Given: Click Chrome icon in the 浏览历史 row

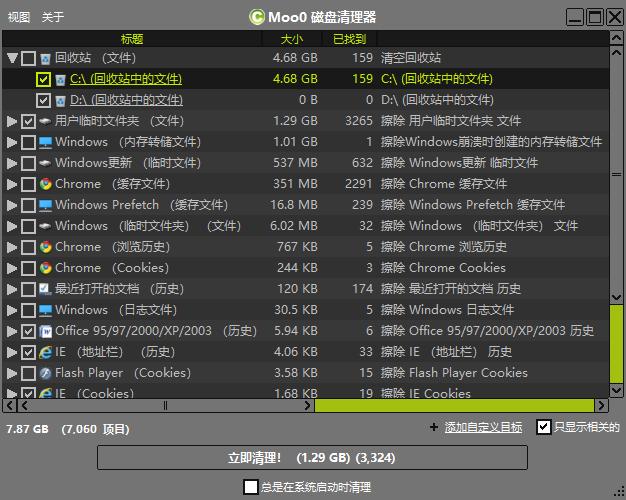Looking at the screenshot, I should click(x=46, y=247).
